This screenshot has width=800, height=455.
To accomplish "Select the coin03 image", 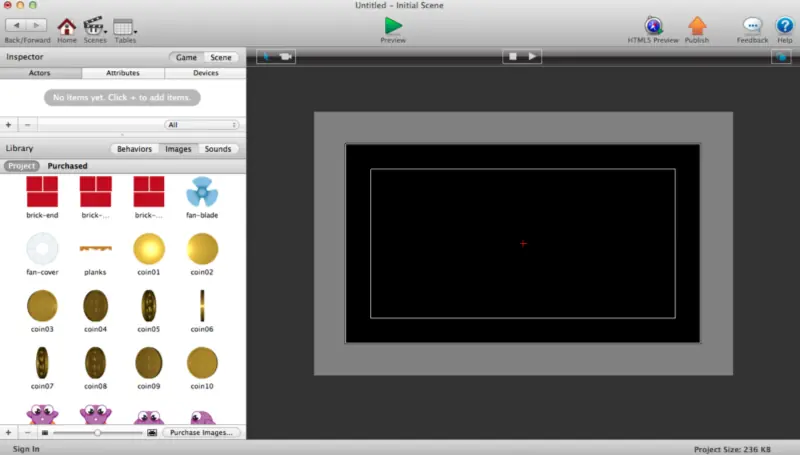I will pos(42,311).
